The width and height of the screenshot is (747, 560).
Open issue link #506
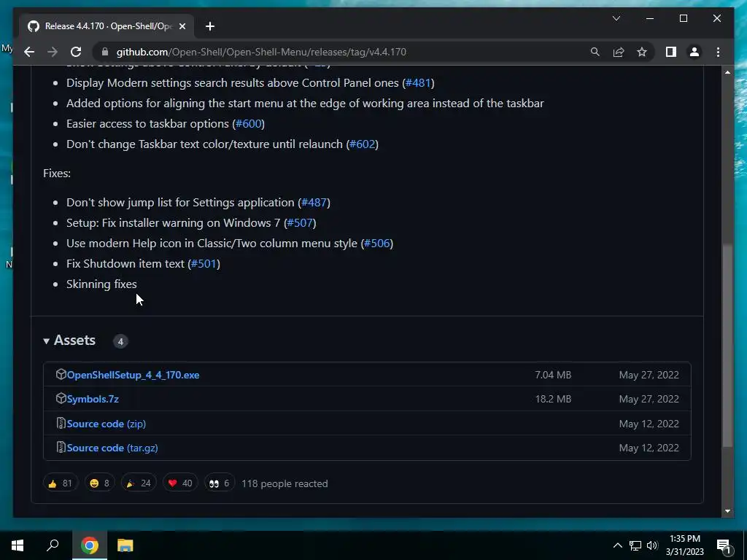tap(377, 244)
